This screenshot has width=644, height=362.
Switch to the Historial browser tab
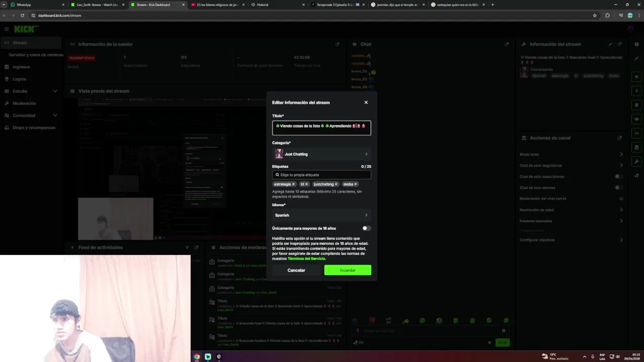tap(278, 5)
